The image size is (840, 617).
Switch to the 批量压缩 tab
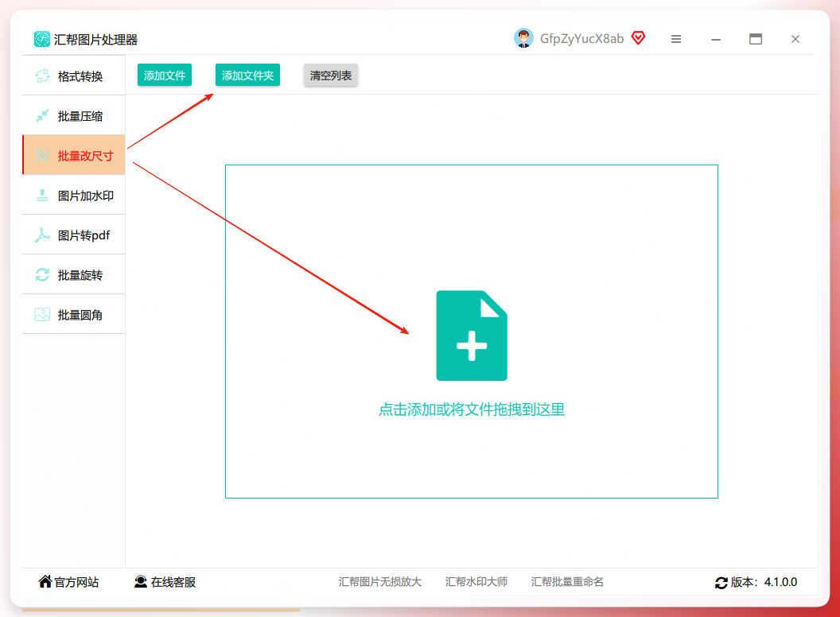tap(74, 116)
